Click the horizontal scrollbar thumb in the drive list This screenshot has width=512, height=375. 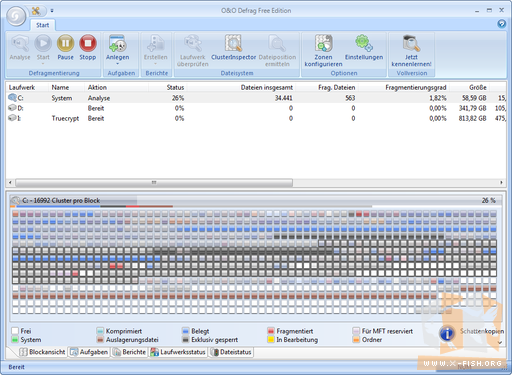point(154,182)
